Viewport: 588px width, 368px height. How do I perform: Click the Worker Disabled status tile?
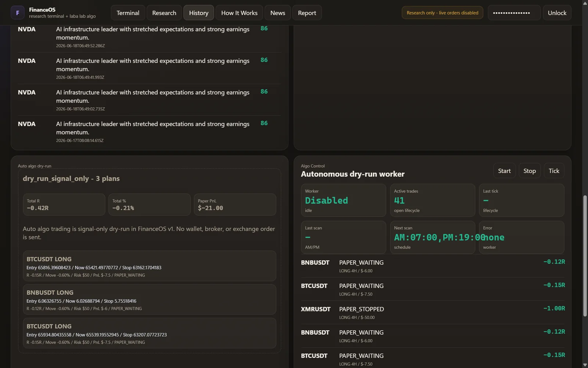click(x=343, y=200)
